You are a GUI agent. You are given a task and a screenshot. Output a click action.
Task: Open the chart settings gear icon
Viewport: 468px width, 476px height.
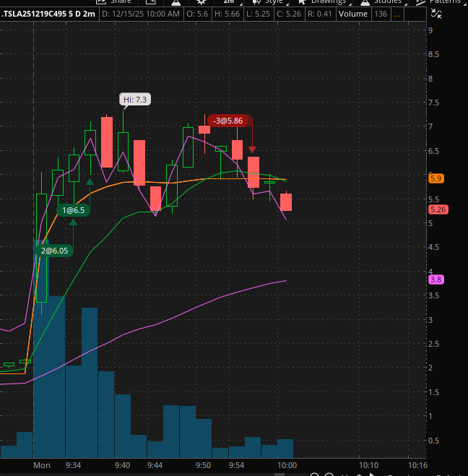(x=201, y=2)
